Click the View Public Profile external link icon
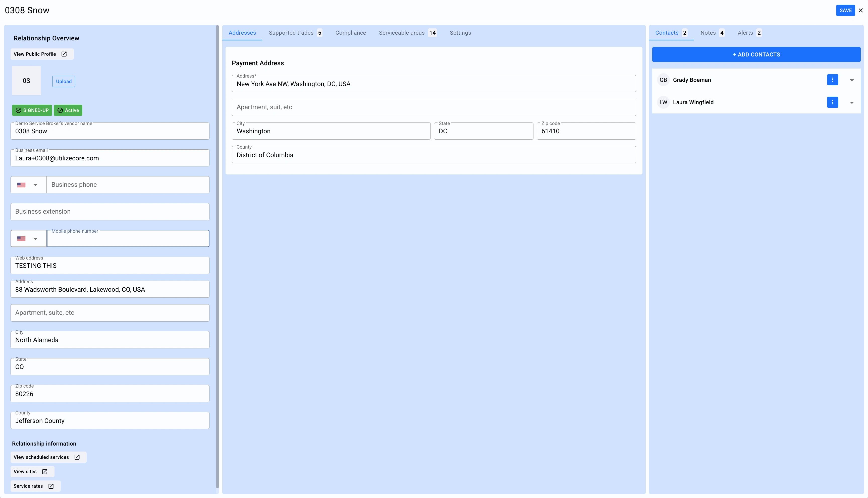The image size is (868, 498). [x=64, y=54]
